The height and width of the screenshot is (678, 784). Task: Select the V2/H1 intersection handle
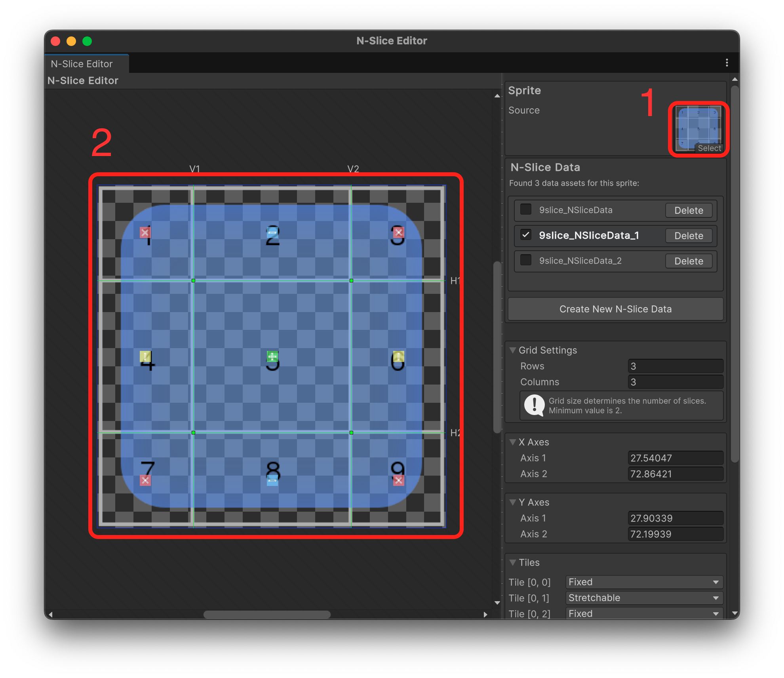pos(351,280)
